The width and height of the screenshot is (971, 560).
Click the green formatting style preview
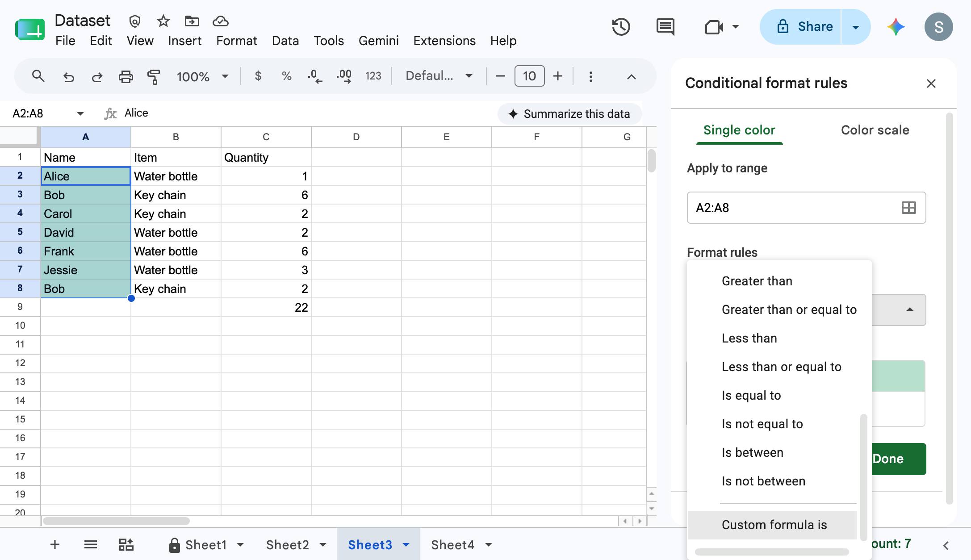point(898,376)
